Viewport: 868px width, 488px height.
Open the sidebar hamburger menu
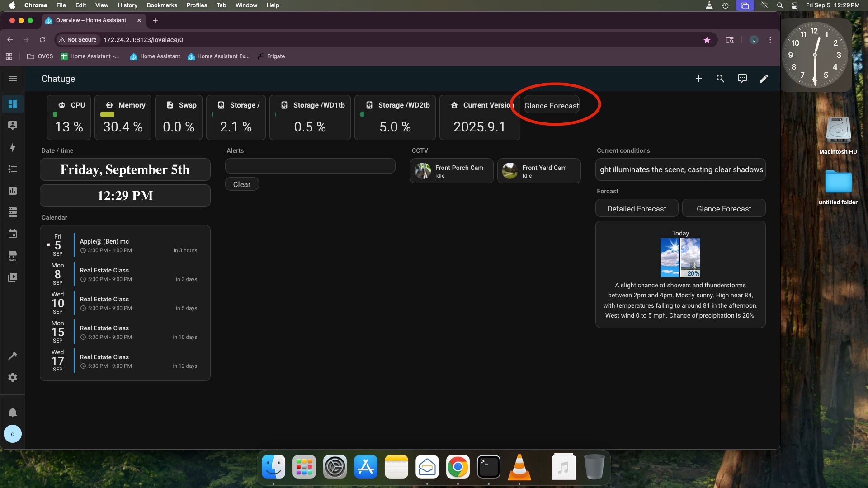point(13,79)
